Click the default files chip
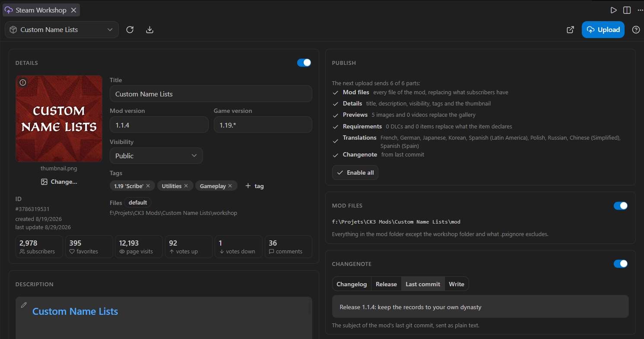Screen dimensions: 644x339 coord(138,202)
